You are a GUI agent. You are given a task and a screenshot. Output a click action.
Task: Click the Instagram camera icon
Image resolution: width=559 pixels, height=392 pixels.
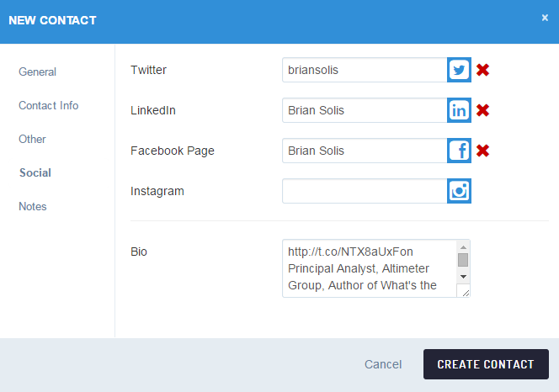coord(459,191)
